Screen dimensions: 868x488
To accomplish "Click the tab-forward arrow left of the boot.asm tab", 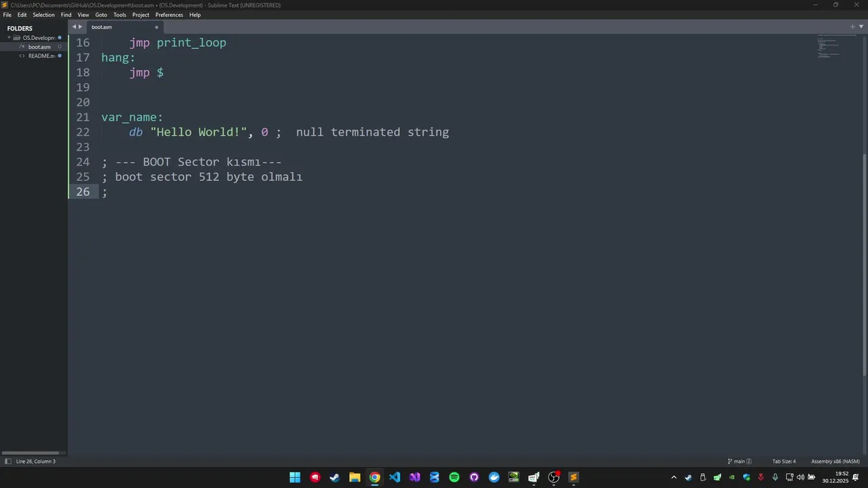I will coord(80,27).
